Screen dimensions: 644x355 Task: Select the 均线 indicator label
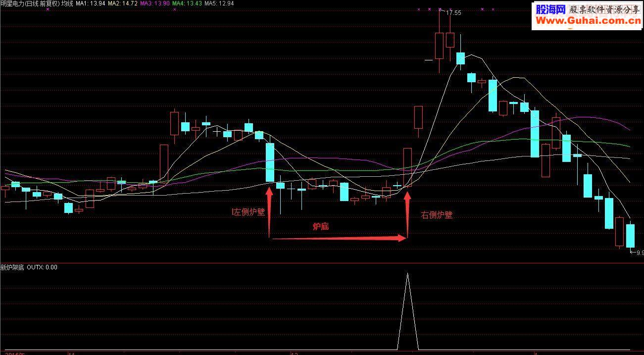(x=67, y=3)
